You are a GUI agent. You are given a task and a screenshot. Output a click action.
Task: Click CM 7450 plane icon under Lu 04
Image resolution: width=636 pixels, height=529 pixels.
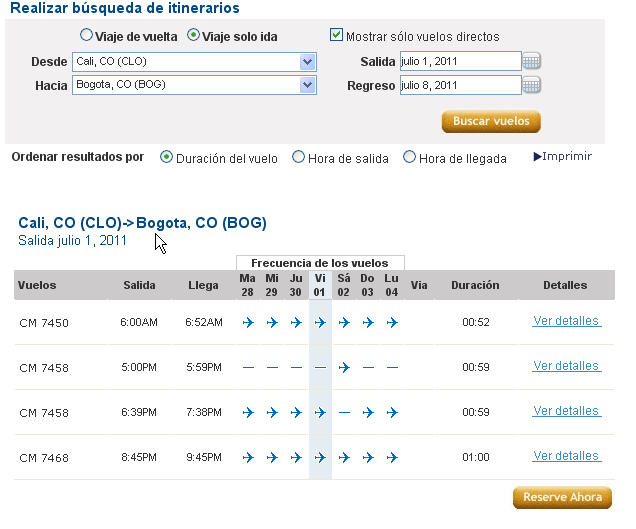tap(392, 323)
